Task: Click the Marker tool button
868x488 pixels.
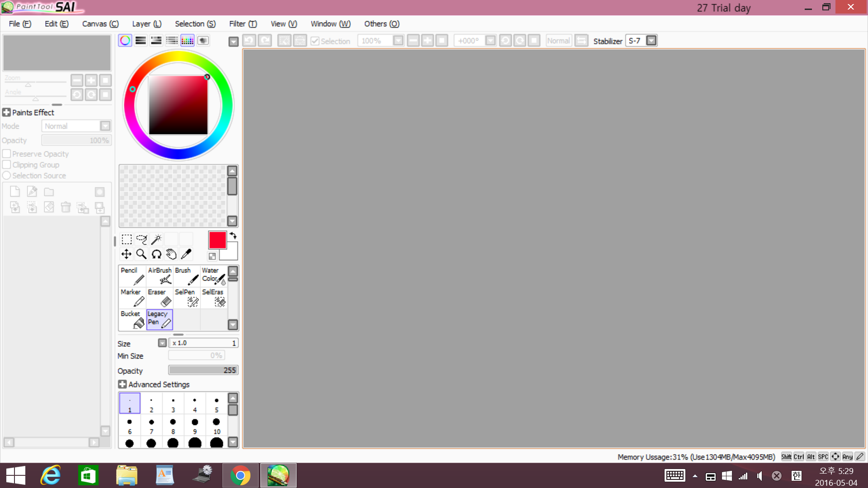Action: tap(132, 298)
